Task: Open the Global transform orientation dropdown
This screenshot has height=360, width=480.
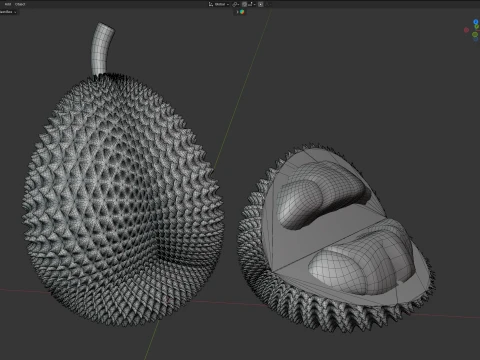Action: point(219,4)
